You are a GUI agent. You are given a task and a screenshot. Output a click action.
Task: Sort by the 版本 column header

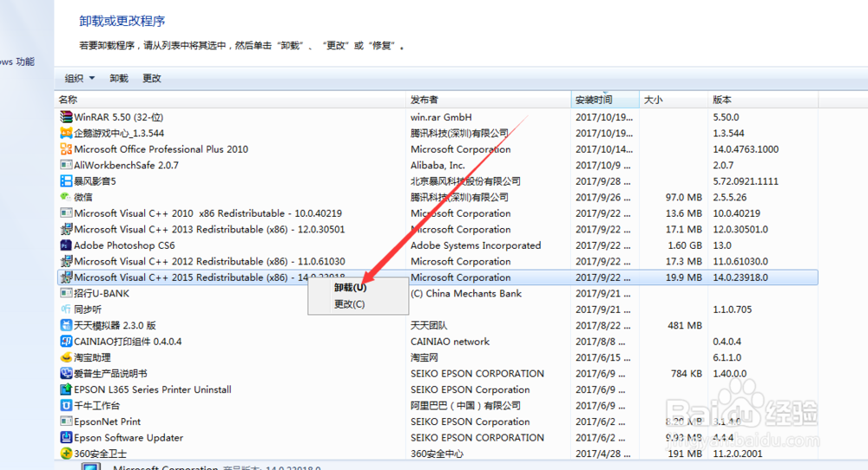(763, 100)
